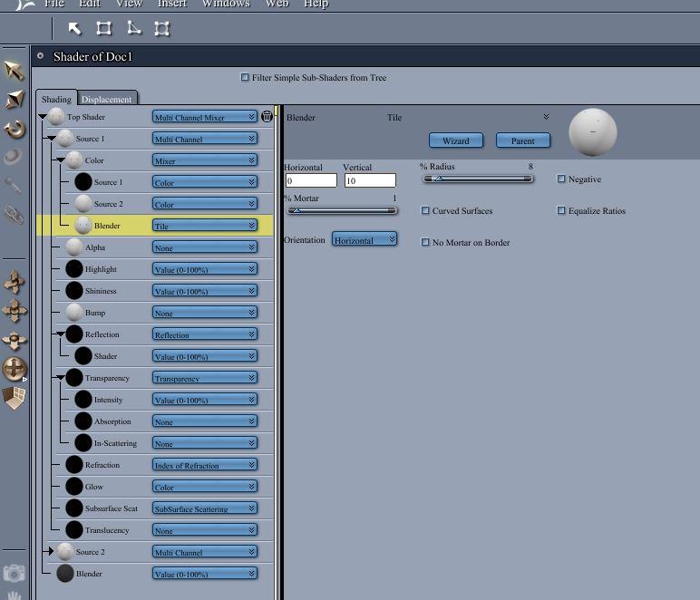
Task: Open the Windows menu
Action: coord(226,4)
